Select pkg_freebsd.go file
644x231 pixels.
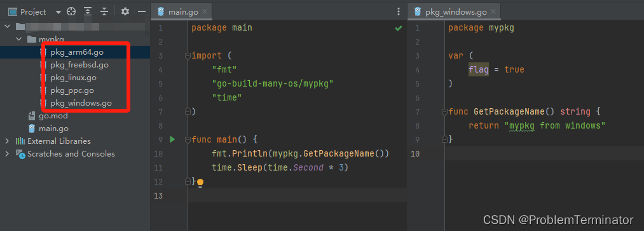click(x=79, y=65)
